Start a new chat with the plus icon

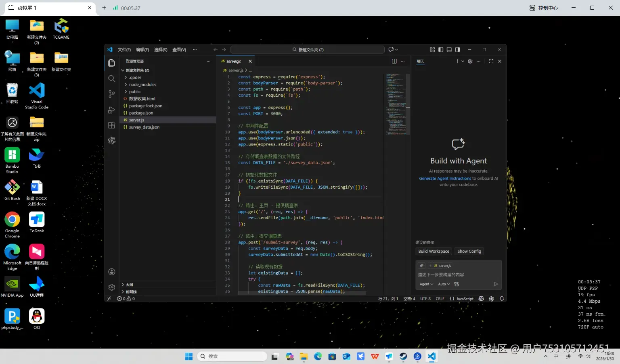(x=457, y=61)
